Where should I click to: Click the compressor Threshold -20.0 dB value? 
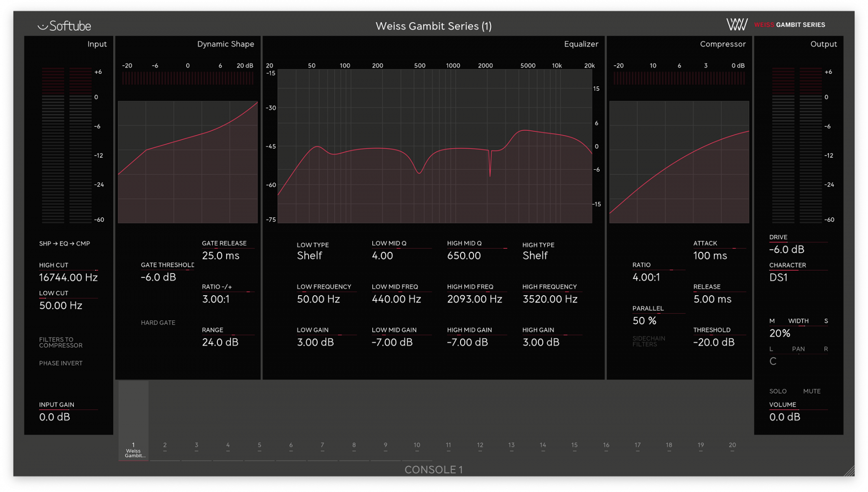tap(714, 342)
